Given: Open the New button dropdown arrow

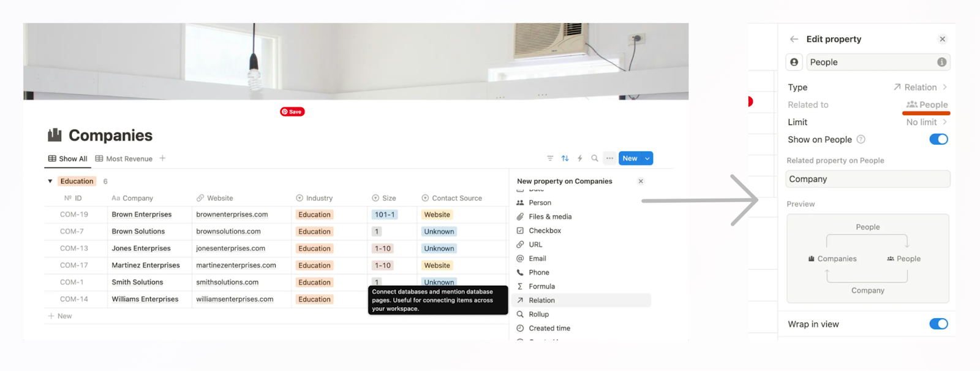Looking at the screenshot, I should pos(647,158).
